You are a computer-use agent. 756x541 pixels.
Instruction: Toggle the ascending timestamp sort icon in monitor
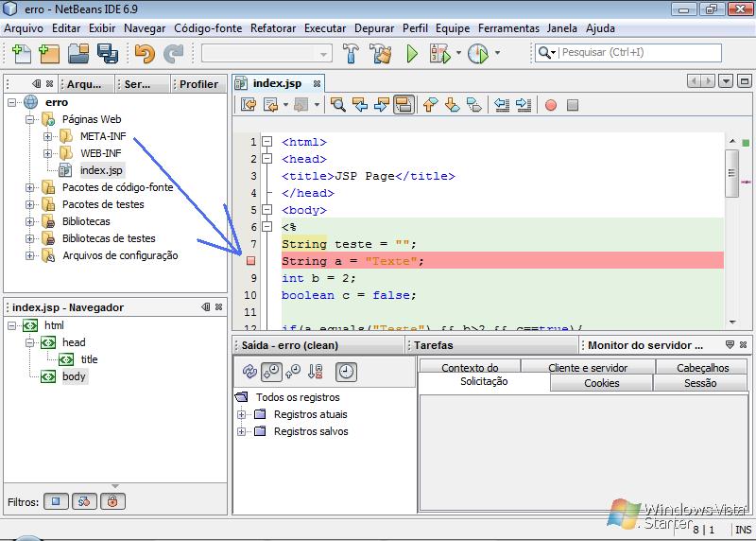(x=293, y=372)
